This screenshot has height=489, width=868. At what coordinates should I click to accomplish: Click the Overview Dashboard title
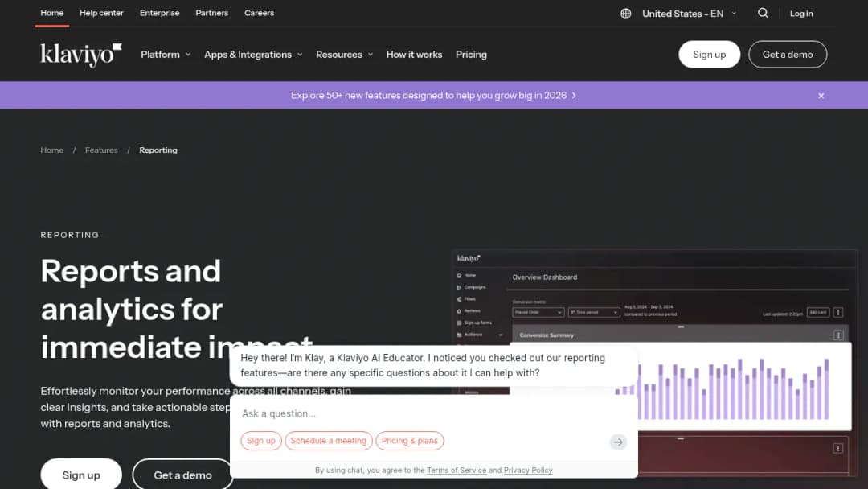[x=545, y=277]
